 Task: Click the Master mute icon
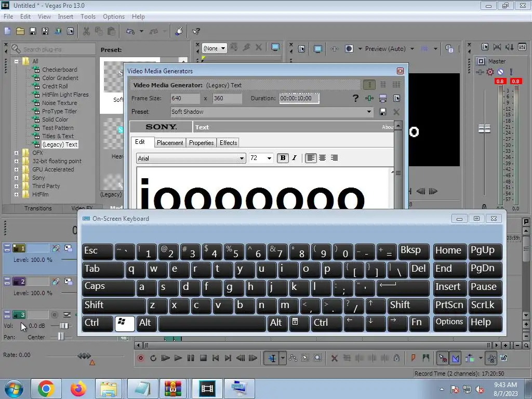(500, 72)
